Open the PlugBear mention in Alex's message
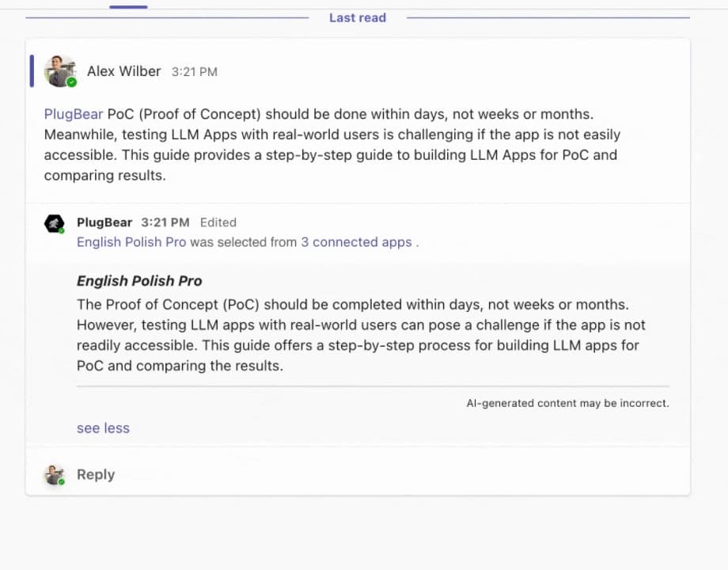Screen dimensions: 728x570 74,114
